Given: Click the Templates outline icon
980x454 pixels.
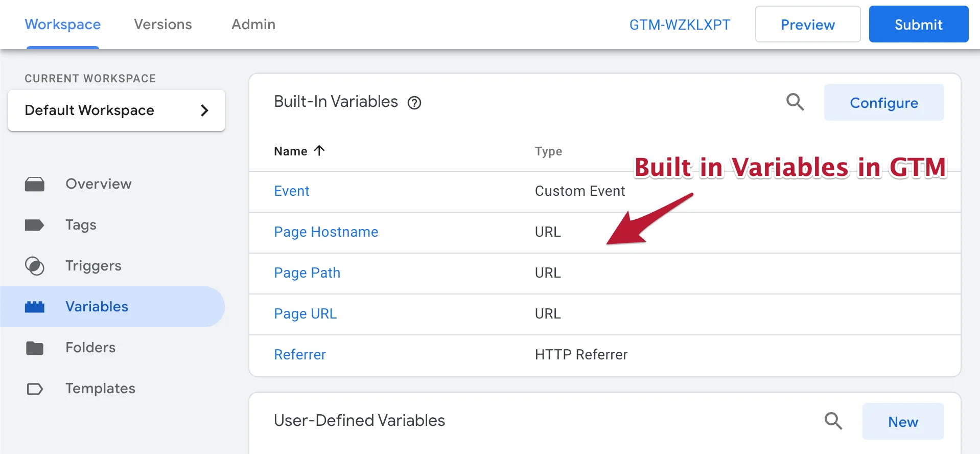Looking at the screenshot, I should click(35, 389).
